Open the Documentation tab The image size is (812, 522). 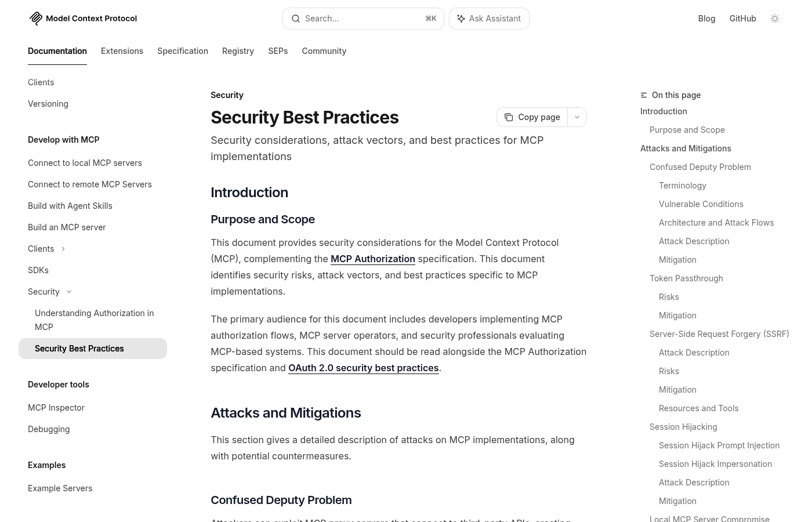pyautogui.click(x=57, y=51)
